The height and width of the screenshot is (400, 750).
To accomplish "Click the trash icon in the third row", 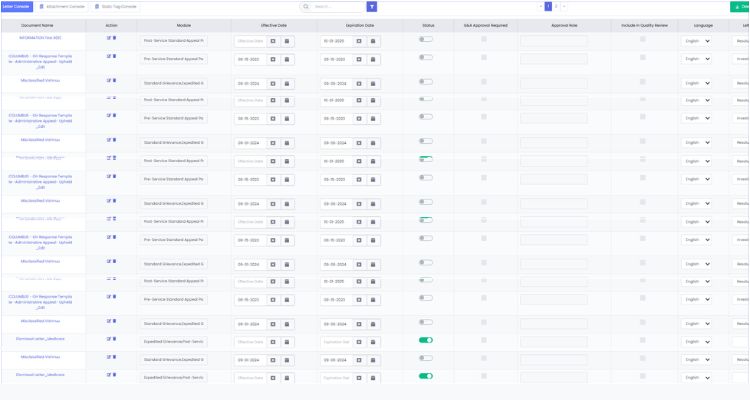I will pos(114,80).
